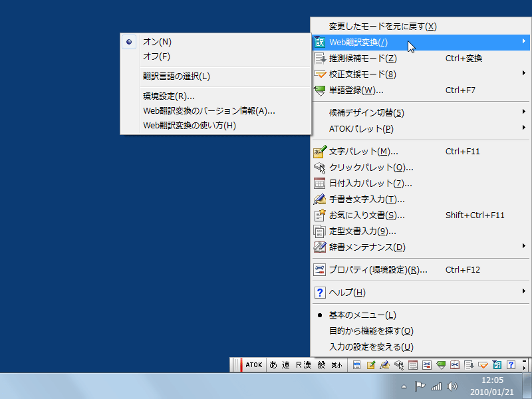Image resolution: width=532 pixels, height=399 pixels.
Task: Open 文字パレット(M)... from the menu
Action: point(421,152)
